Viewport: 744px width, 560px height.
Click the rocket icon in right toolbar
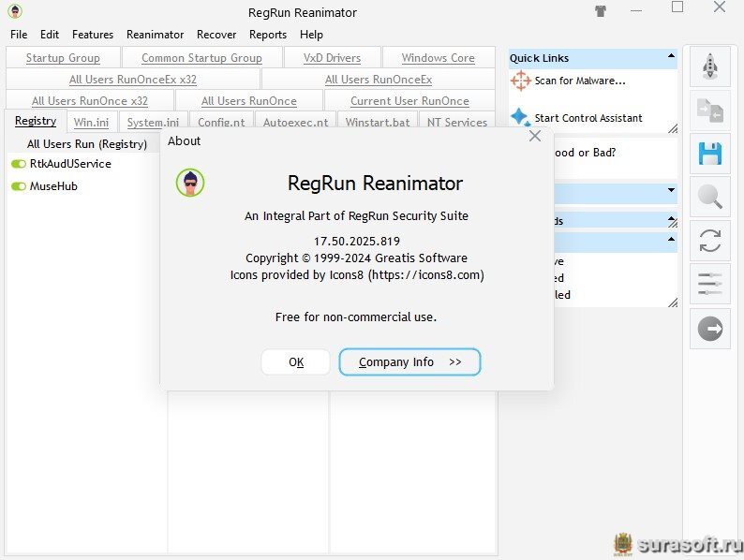point(710,66)
